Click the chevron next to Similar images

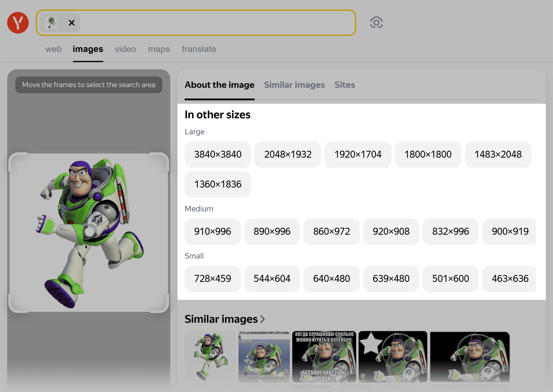(263, 319)
